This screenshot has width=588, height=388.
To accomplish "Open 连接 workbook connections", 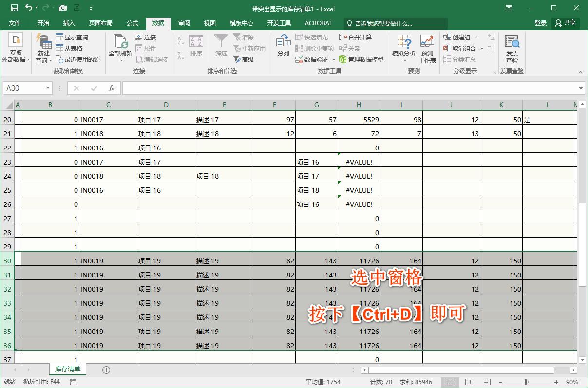I will [x=146, y=37].
